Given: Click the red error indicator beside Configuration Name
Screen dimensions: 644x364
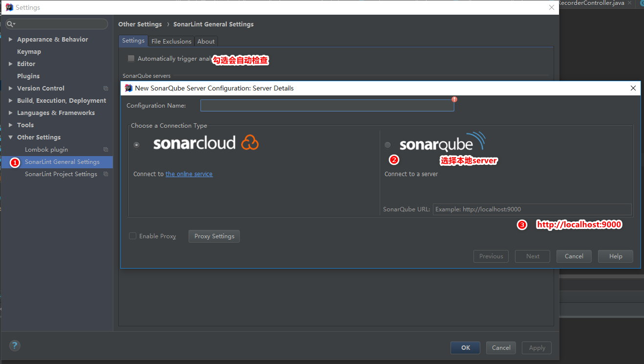Looking at the screenshot, I should pos(454,99).
